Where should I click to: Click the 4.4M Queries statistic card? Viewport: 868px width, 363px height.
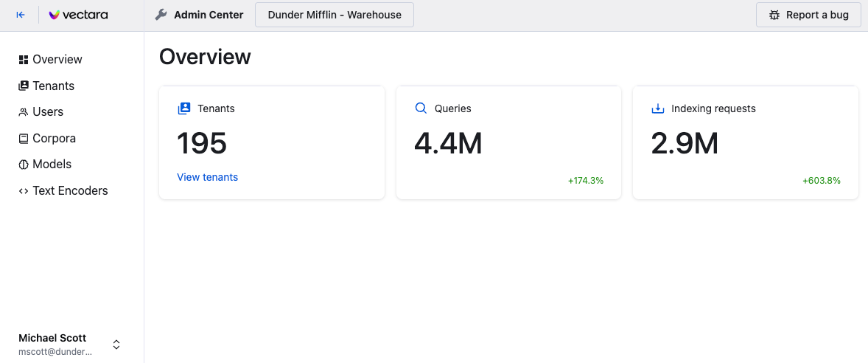508,142
